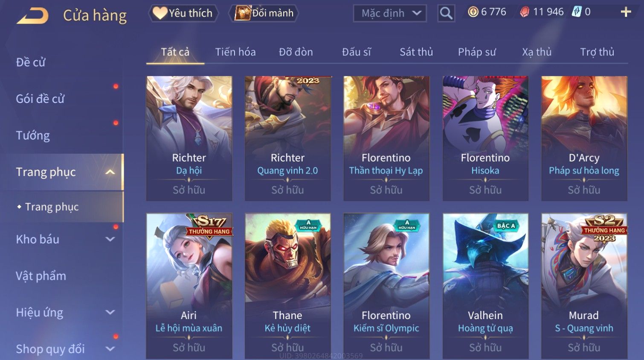Open Yêu thích favorites heart button
This screenshot has width=644, height=360.
pos(183,13)
